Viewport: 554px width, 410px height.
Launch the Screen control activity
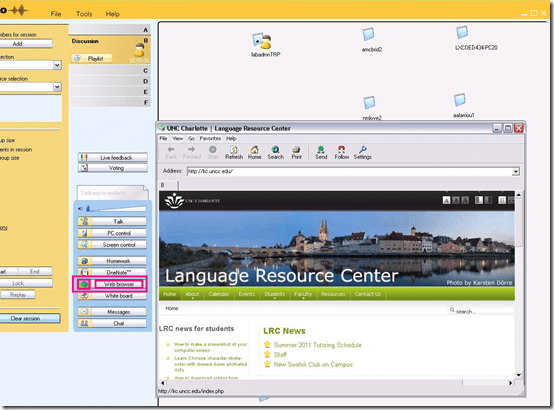(x=112, y=245)
